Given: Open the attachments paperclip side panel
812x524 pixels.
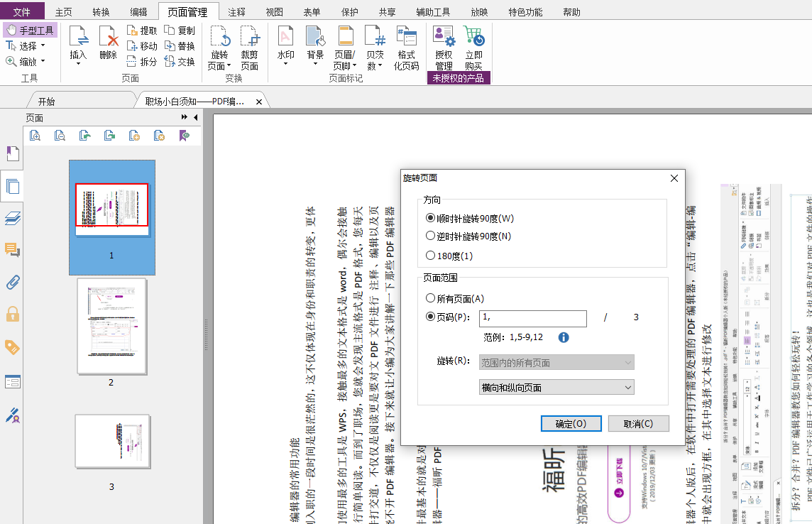Looking at the screenshot, I should pyautogui.click(x=12, y=282).
